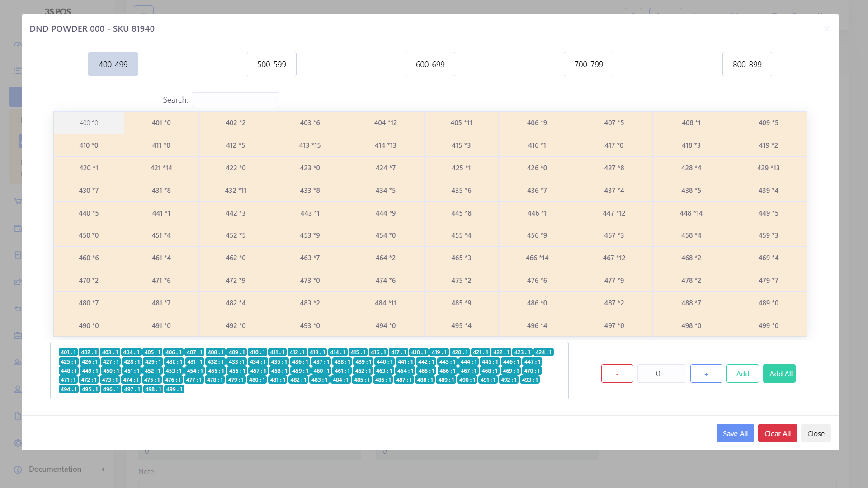The image size is (868, 488).
Task: Click the X icon on dialog header
Action: coord(826,28)
